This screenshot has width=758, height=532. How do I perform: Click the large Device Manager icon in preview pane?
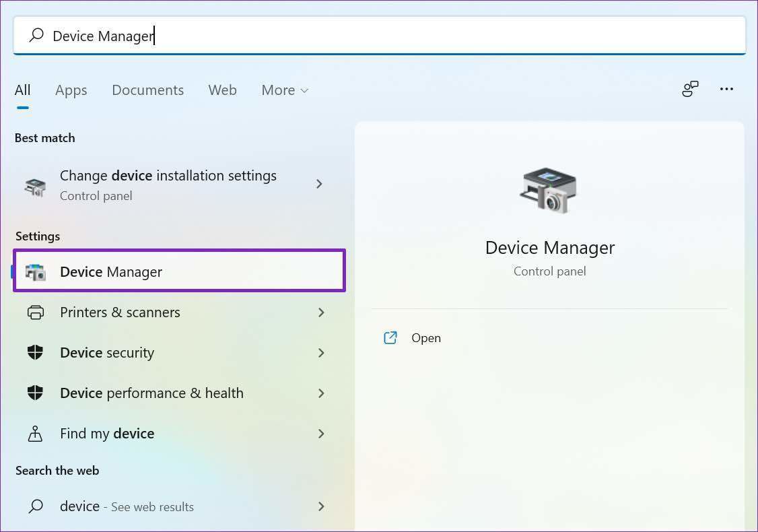549,191
